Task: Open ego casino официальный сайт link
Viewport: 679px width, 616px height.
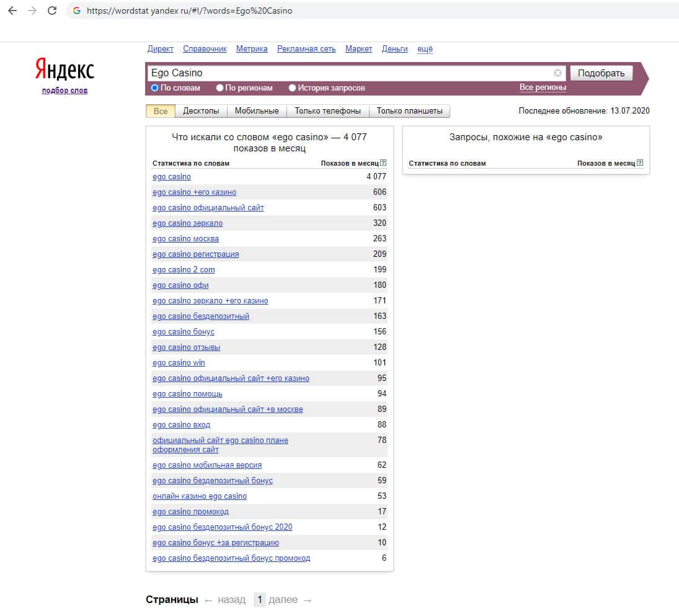Action: pyautogui.click(x=208, y=208)
